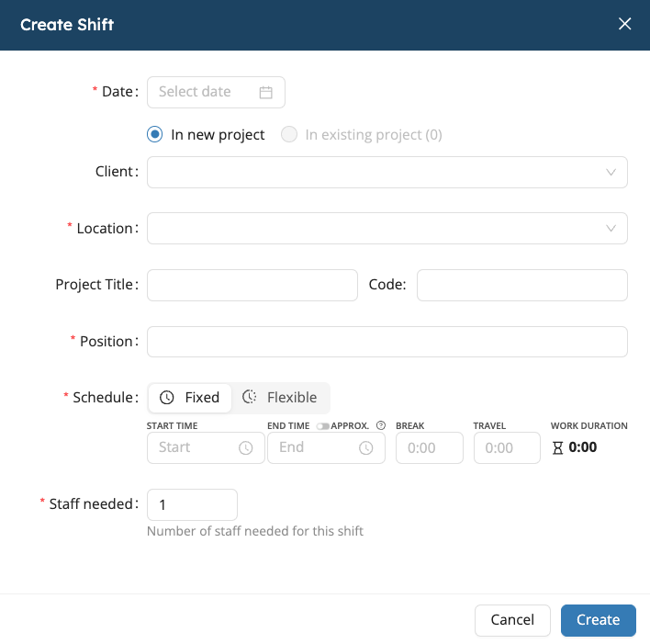Image resolution: width=650 pixels, height=644 pixels.
Task: Expand the Client dropdown
Action: (387, 172)
